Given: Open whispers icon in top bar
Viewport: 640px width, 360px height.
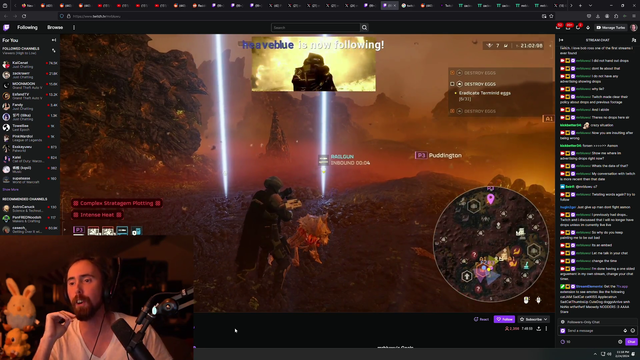Looking at the screenshot, I should (x=578, y=27).
